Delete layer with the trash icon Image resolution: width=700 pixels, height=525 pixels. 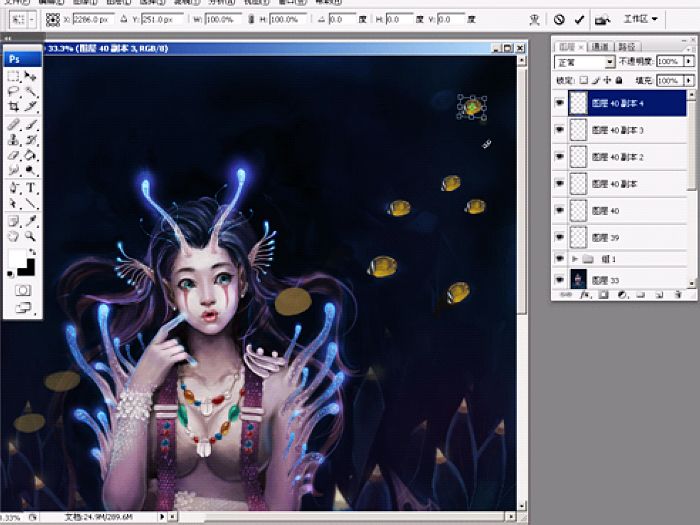[678, 295]
